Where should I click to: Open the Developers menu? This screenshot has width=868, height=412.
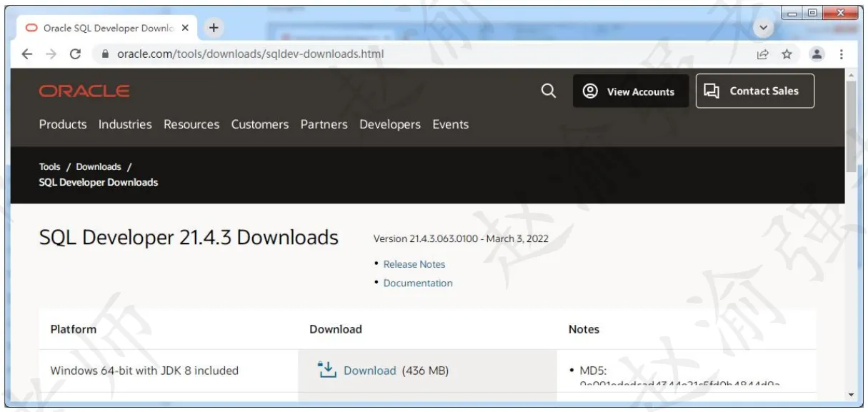coord(390,124)
